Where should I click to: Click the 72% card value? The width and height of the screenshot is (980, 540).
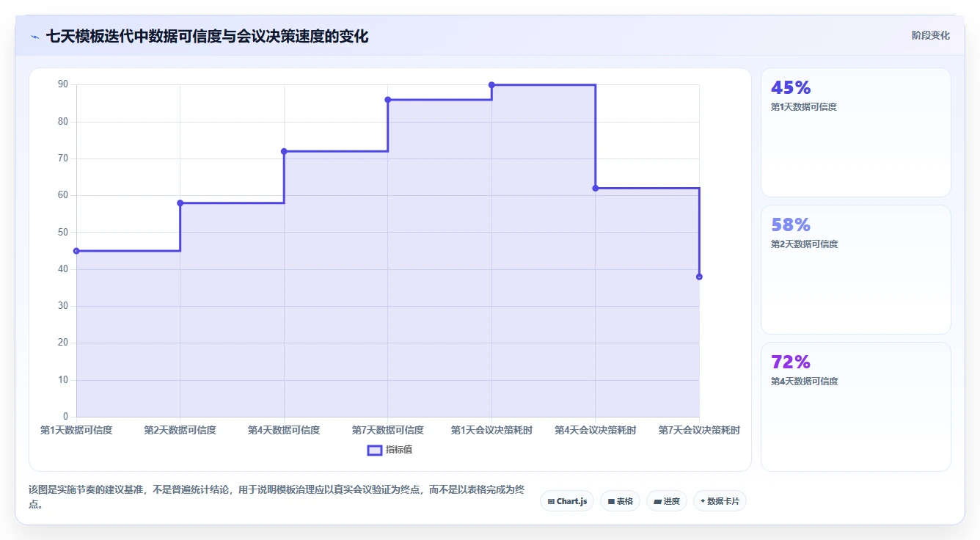coord(791,362)
